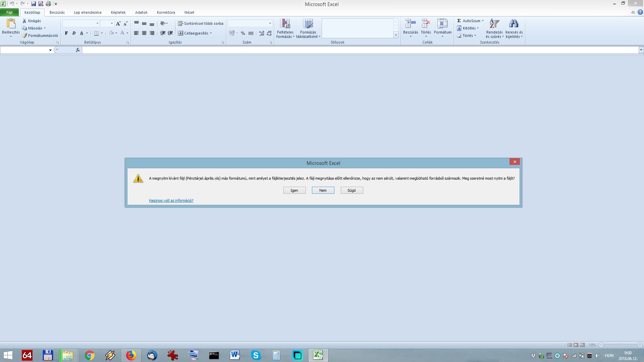Click the zoom slider in status bar

[621, 345]
